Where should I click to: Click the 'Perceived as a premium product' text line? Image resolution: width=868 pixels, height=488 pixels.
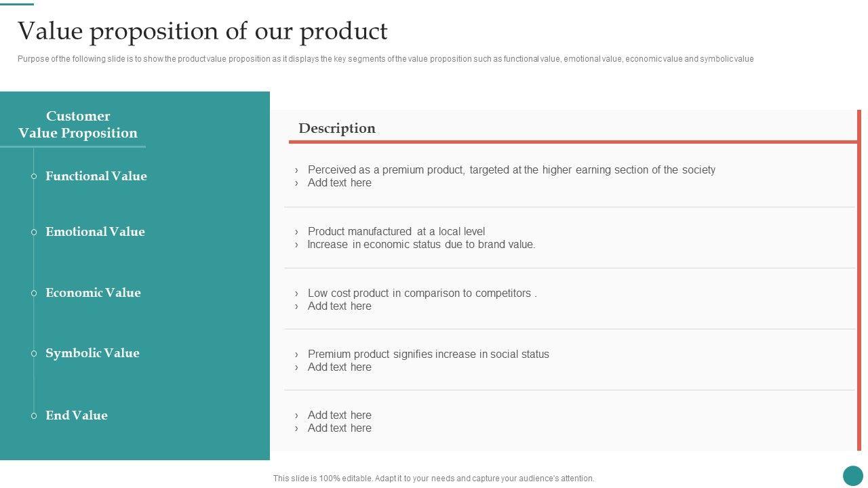(x=511, y=170)
